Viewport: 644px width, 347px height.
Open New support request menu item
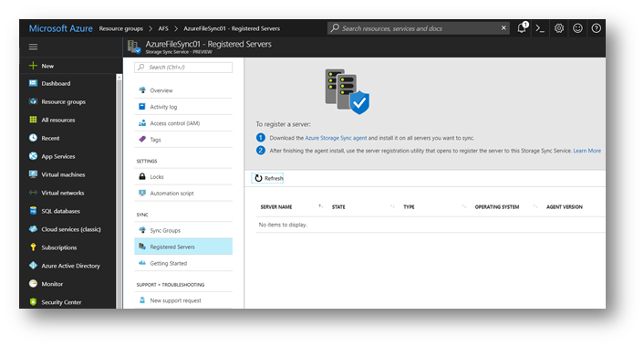coord(183,300)
